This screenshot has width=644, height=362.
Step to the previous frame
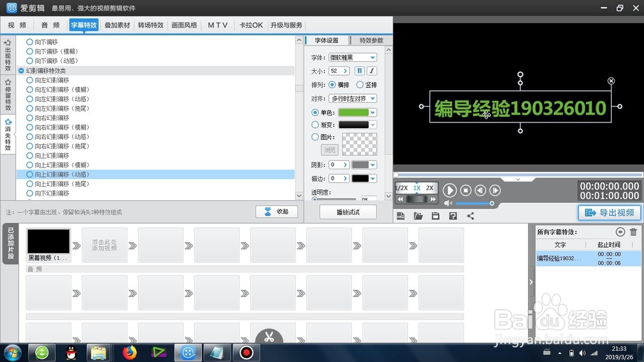(480, 190)
